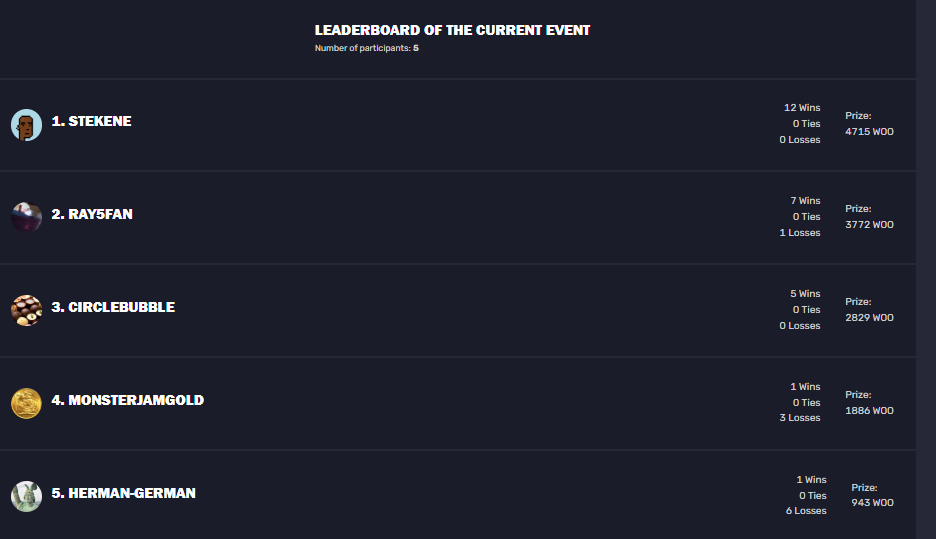
Task: Click the vertical scrollbar track on the right edge
Action: pos(926,269)
